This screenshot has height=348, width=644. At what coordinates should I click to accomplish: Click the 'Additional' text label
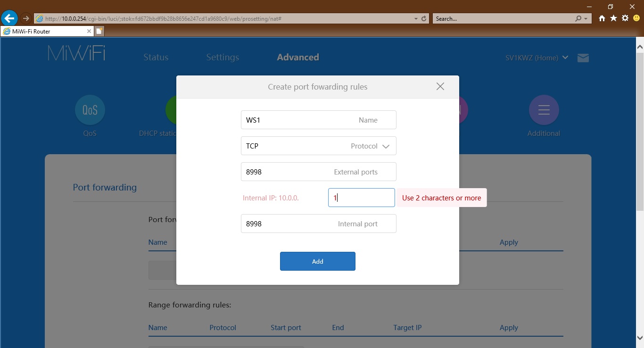coord(544,133)
